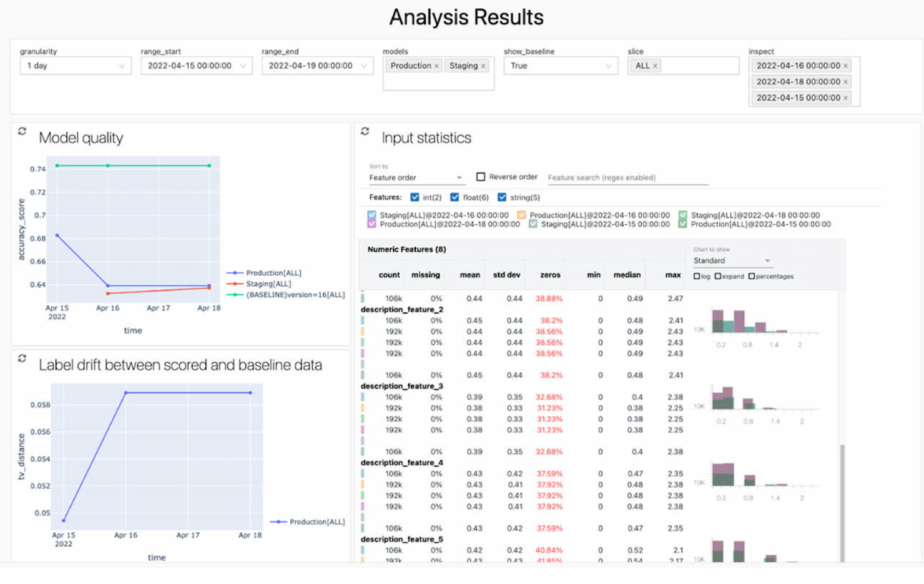The width and height of the screenshot is (924, 584).
Task: Refresh the Label drift chart
Action: (22, 358)
